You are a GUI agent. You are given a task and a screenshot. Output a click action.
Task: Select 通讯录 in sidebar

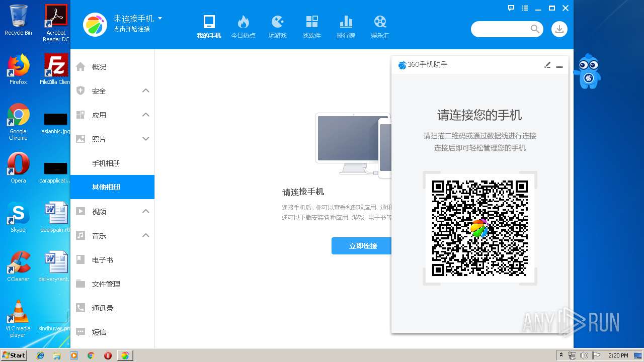pos(112,308)
